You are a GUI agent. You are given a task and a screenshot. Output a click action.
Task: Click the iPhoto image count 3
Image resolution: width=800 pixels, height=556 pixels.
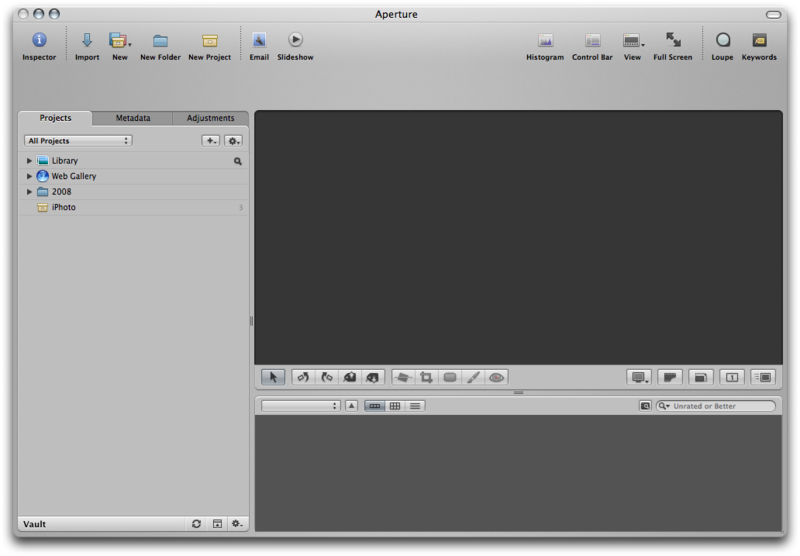tap(241, 208)
